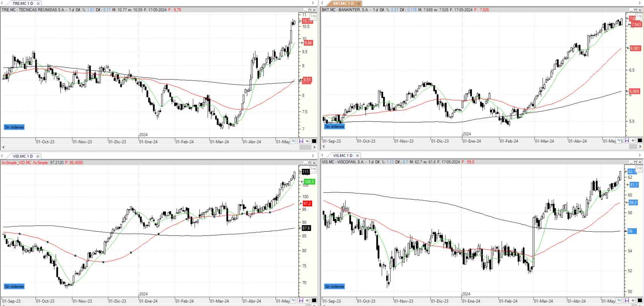Close the VIS.MC 1 D tab
This screenshot has height=306, width=644.
[357, 155]
